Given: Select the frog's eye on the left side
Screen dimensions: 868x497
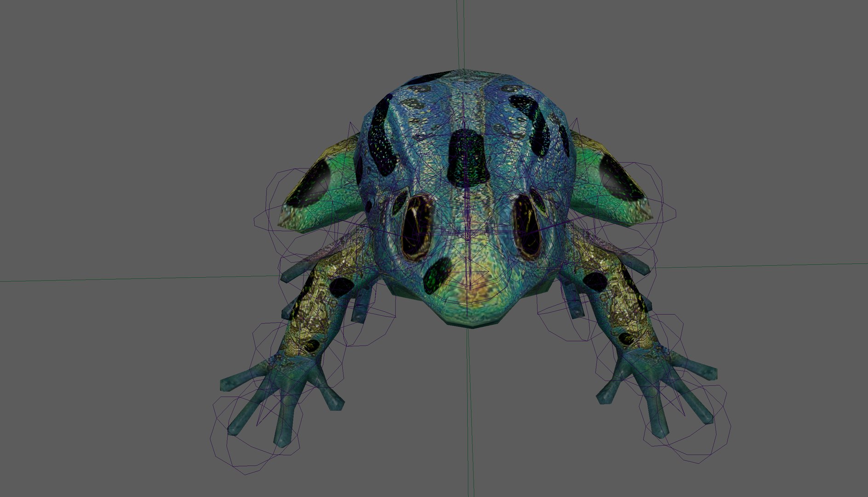Looking at the screenshot, I should (x=417, y=228).
